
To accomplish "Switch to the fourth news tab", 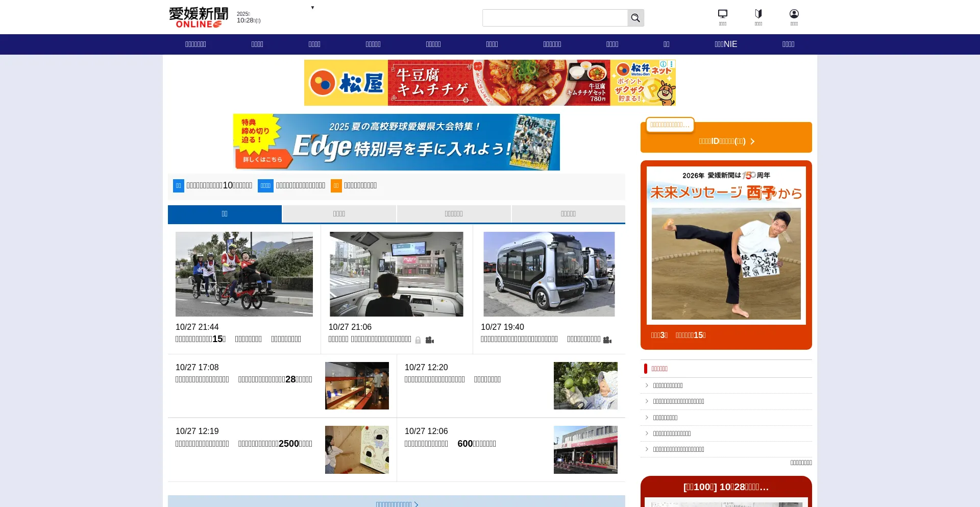I will point(568,214).
